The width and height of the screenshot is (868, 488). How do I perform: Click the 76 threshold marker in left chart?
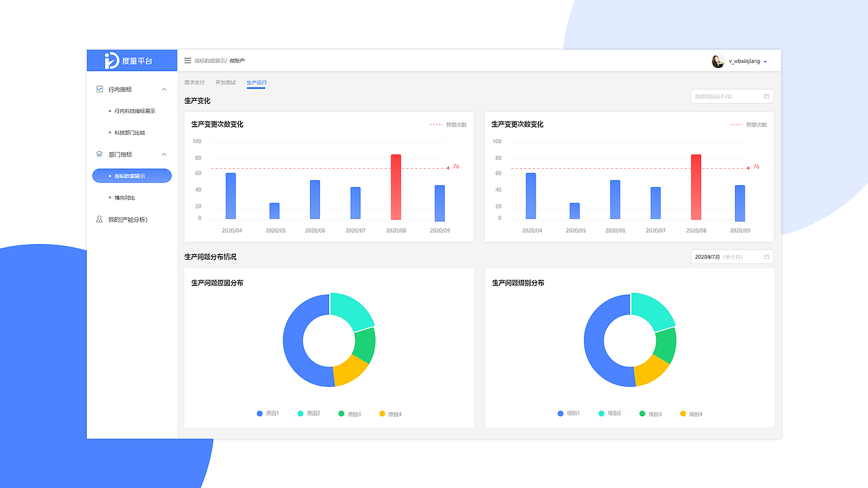pyautogui.click(x=453, y=167)
